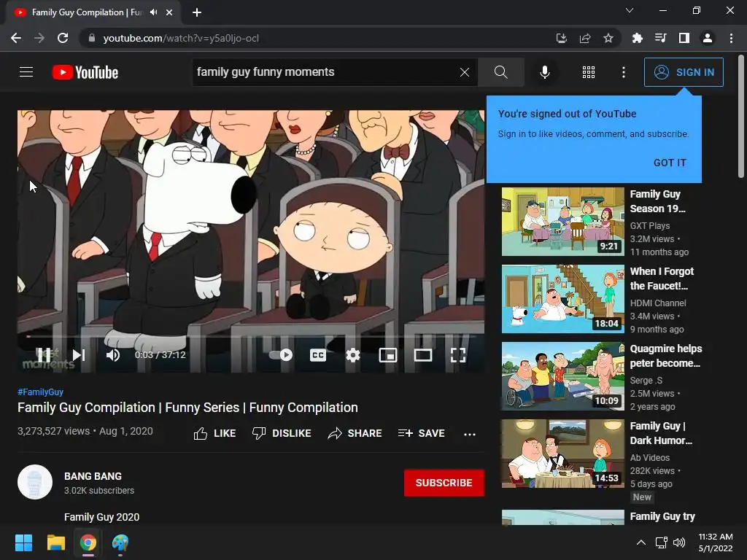747x560 pixels.
Task: Open the taskbar clock and date
Action: pyautogui.click(x=715, y=542)
